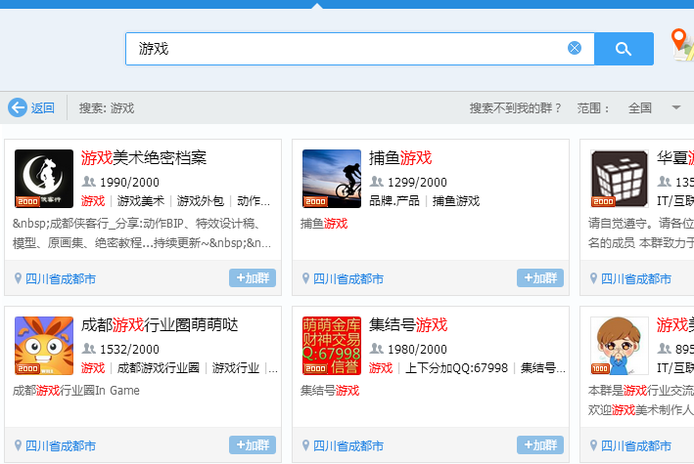Click the dropdown arrow beside 全国
Viewport: 694px width, 464px height.
pos(675,108)
